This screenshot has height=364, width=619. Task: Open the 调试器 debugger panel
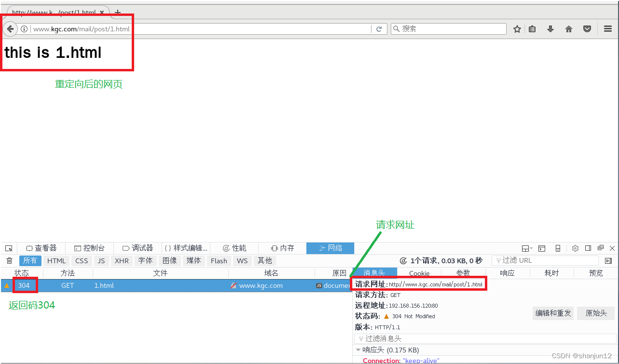point(137,248)
